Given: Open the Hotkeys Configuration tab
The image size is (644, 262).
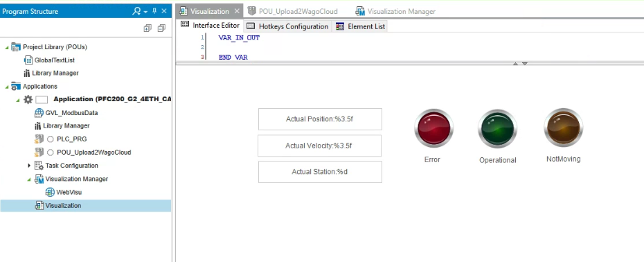Looking at the screenshot, I should [x=288, y=26].
